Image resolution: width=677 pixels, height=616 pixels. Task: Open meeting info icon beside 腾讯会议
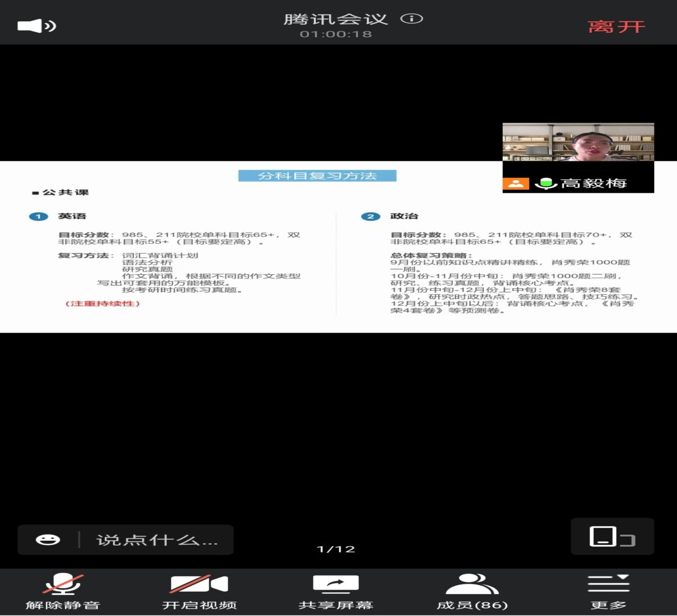tap(411, 19)
